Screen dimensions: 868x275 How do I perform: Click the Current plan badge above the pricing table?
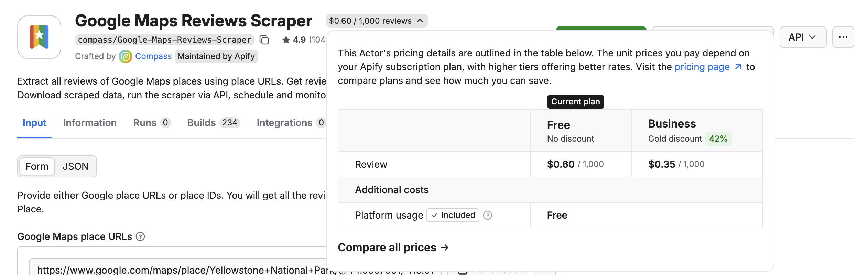[x=575, y=101]
